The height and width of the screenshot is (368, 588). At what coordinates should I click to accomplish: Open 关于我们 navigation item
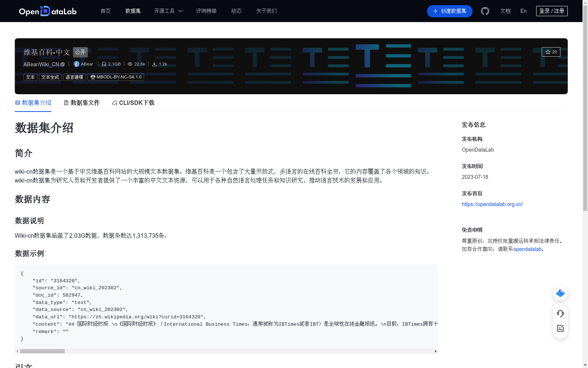pyautogui.click(x=266, y=11)
